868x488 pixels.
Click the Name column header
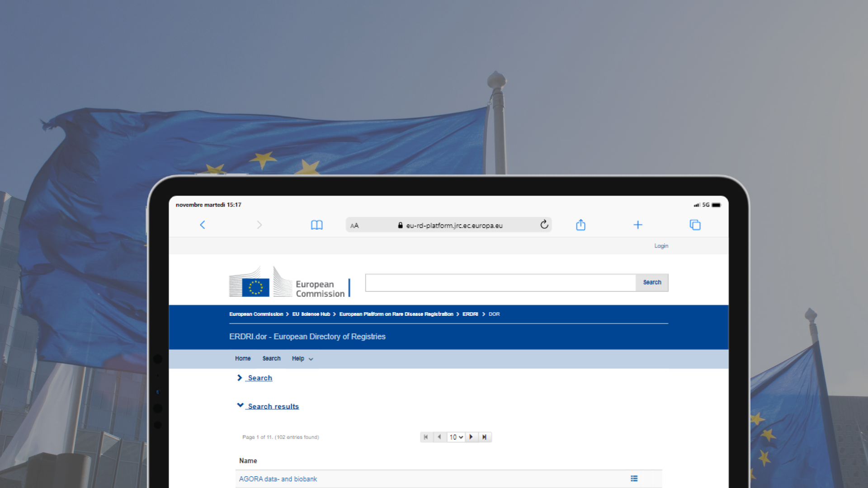tap(248, 460)
